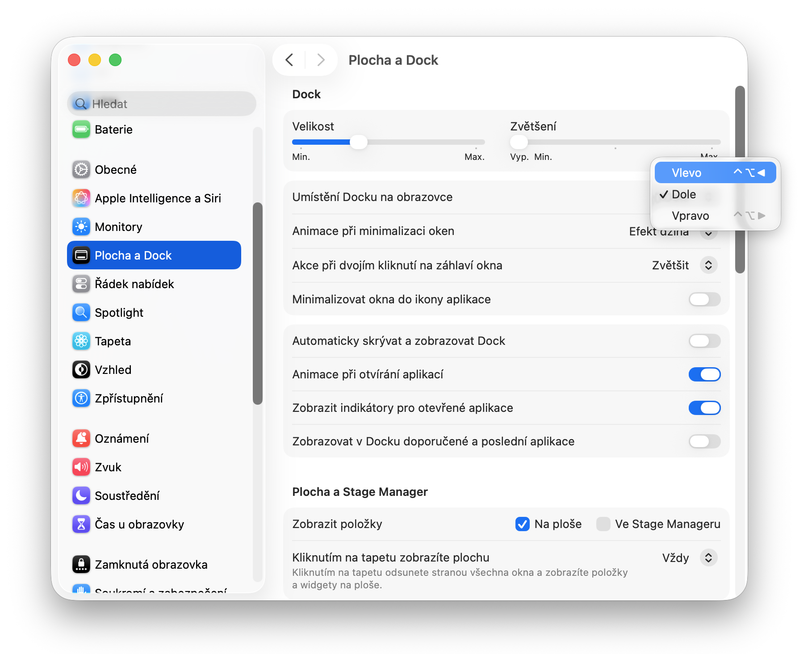This screenshot has width=812, height=654.
Task: Open the Soustředění focus icon
Action: (81, 496)
